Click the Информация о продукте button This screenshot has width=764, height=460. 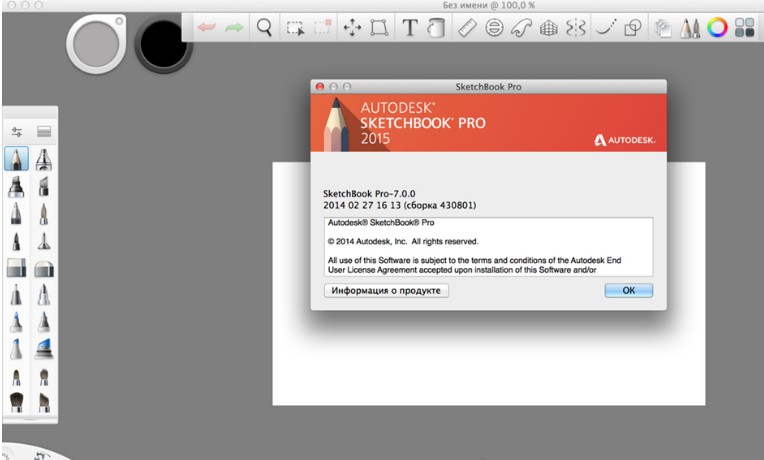click(386, 290)
